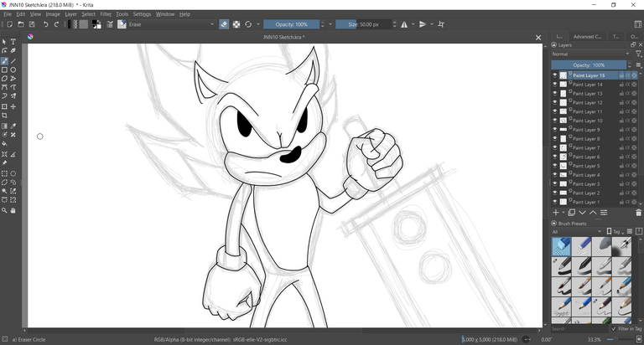Viewport: 644px width, 345px height.
Task: Select the Move tool
Action: [13, 106]
